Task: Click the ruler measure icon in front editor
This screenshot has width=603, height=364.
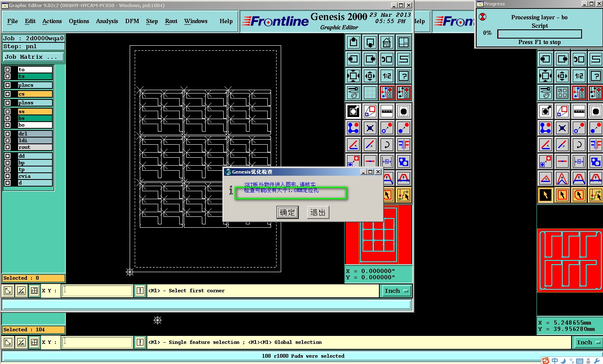Action: 387,111
